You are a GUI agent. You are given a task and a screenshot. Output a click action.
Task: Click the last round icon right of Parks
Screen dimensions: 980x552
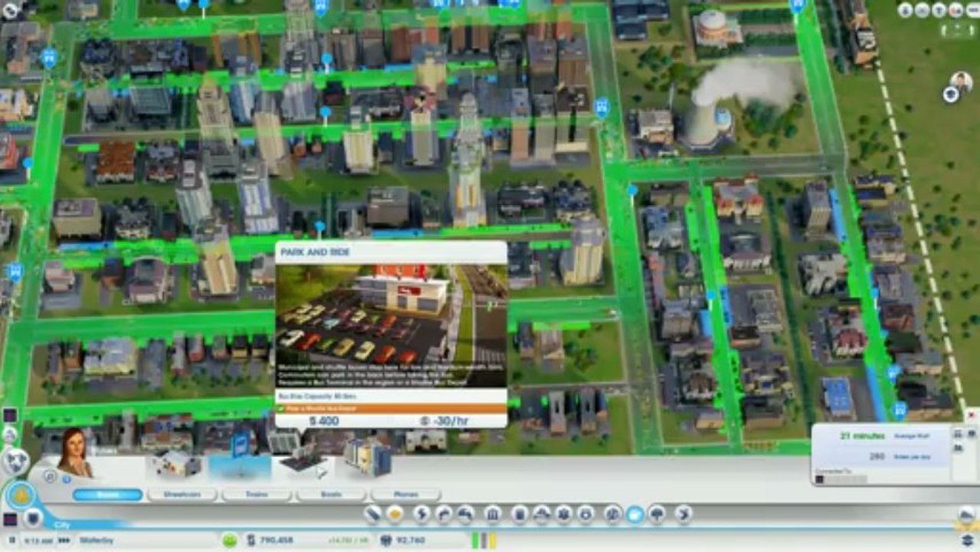click(683, 514)
